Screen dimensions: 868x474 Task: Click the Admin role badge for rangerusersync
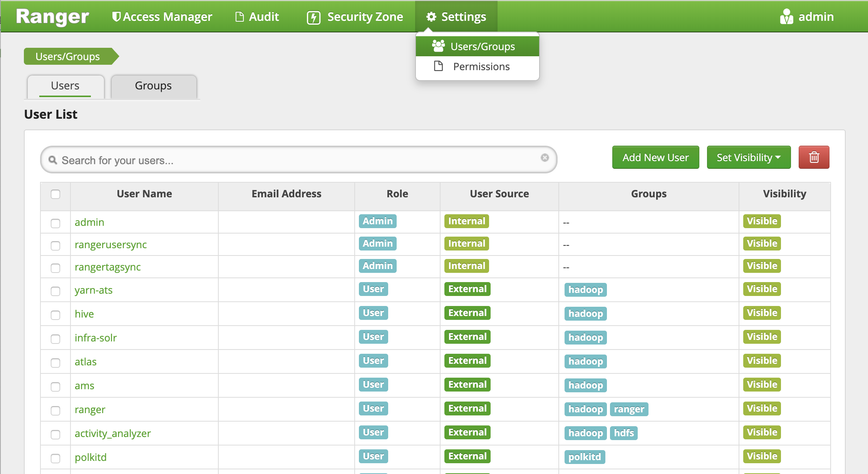[x=378, y=244]
